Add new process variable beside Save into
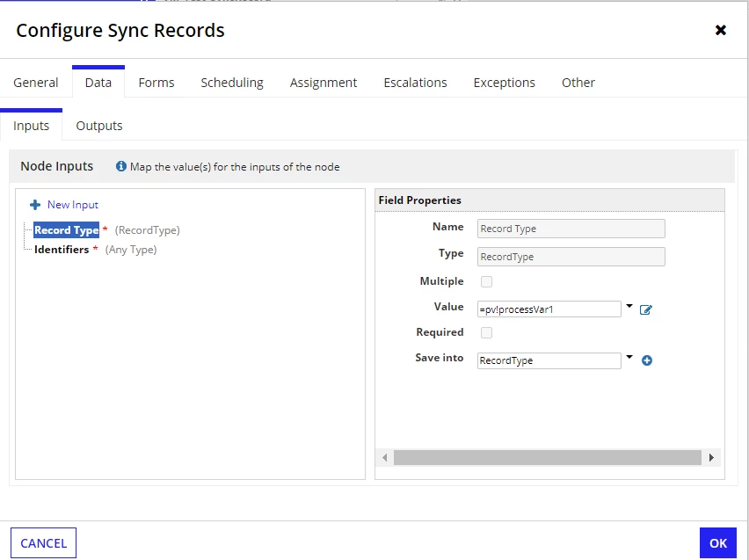This screenshot has width=749, height=560. [x=647, y=360]
